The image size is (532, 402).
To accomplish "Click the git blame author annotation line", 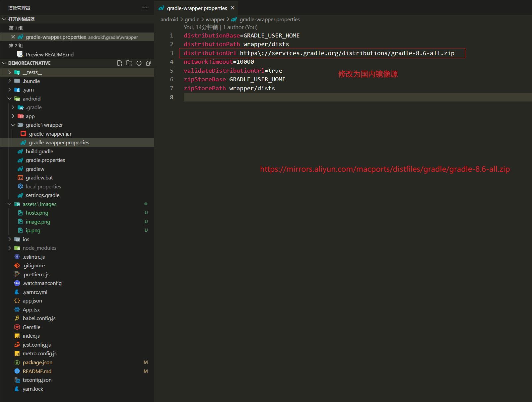I will tap(221, 27).
